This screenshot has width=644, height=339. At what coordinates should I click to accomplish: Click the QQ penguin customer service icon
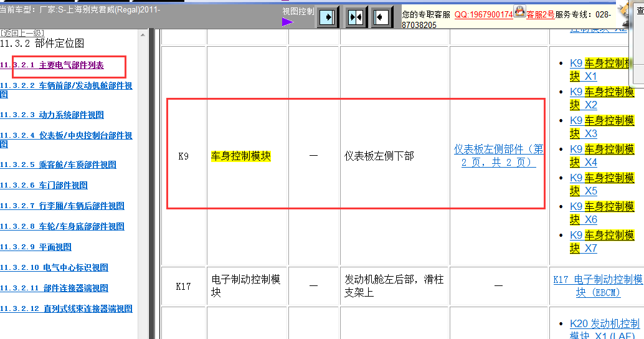point(519,11)
